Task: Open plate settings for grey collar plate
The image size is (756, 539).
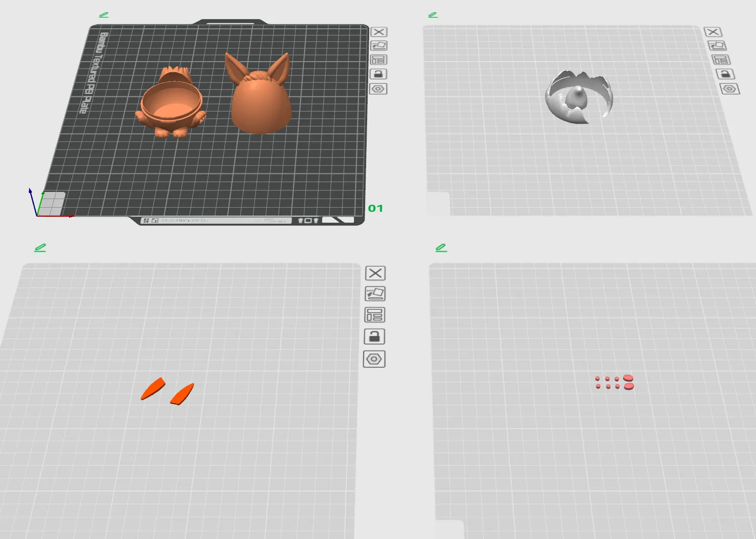Action: pos(730,89)
